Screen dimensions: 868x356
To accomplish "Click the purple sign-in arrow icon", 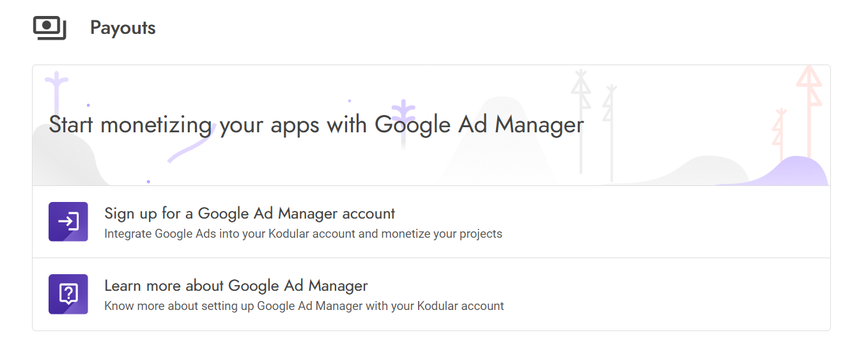I will click(x=68, y=222).
